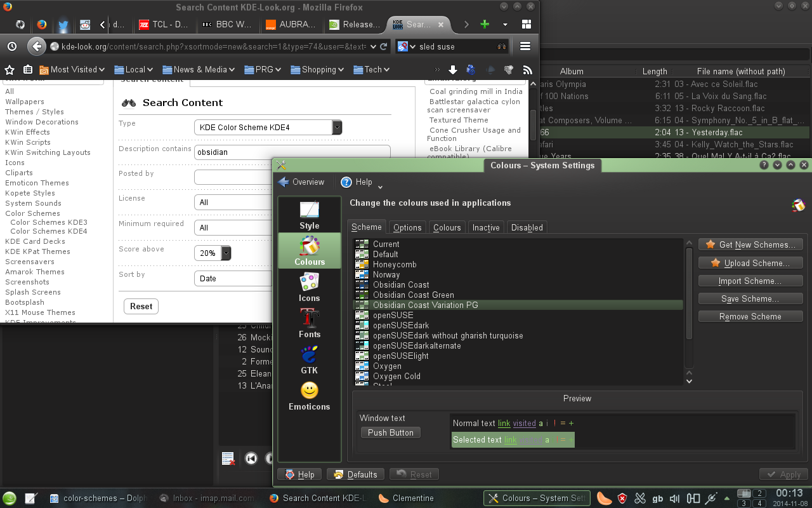Open the Icons settings module

coord(310,287)
